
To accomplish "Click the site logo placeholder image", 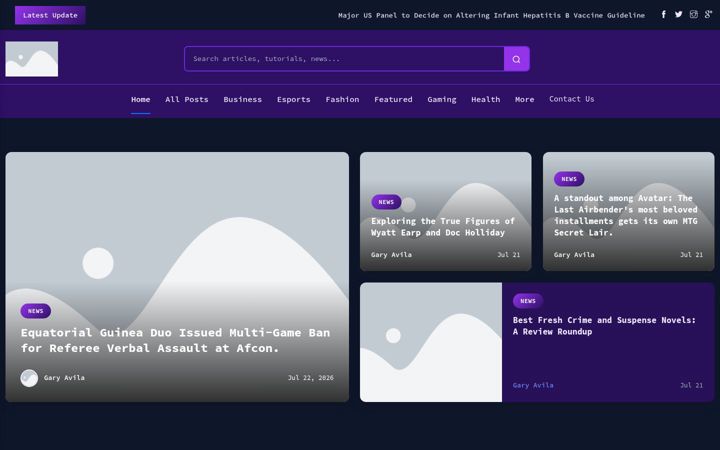I will coord(32,59).
